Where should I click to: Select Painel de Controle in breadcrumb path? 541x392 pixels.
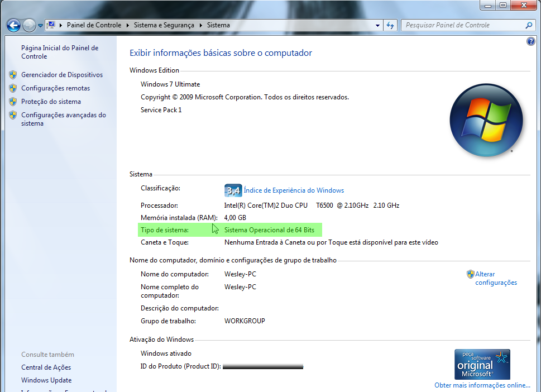pos(94,25)
